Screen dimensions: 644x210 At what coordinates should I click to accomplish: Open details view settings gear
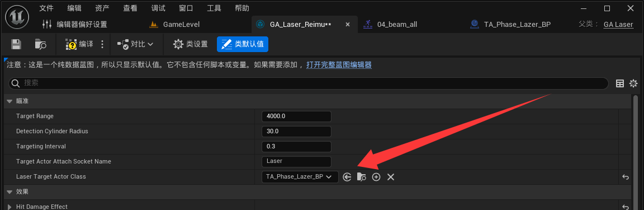coord(633,83)
